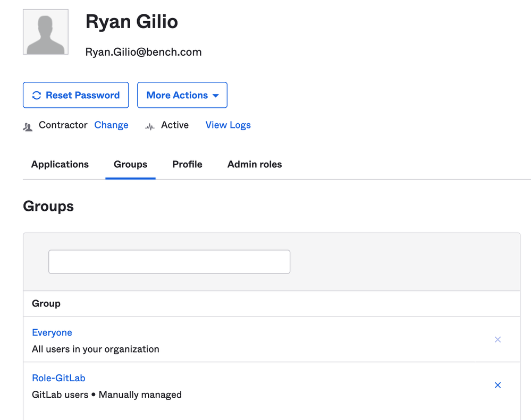The width and height of the screenshot is (531, 420).
Task: Remove user from Everyone group
Action: tap(498, 339)
